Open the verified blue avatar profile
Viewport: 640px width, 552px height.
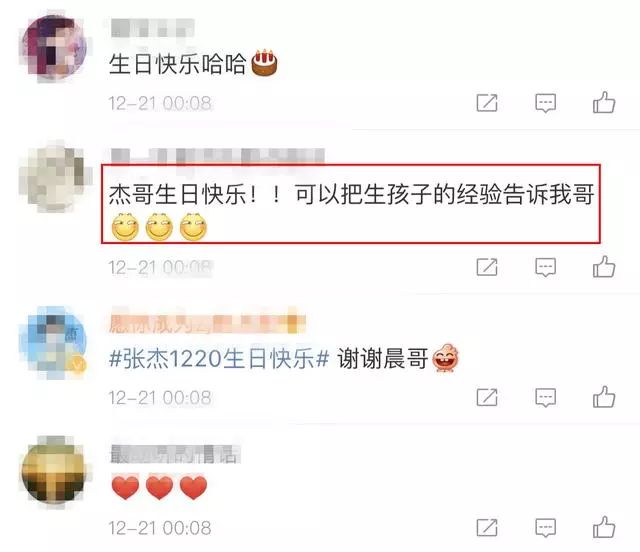[54, 341]
